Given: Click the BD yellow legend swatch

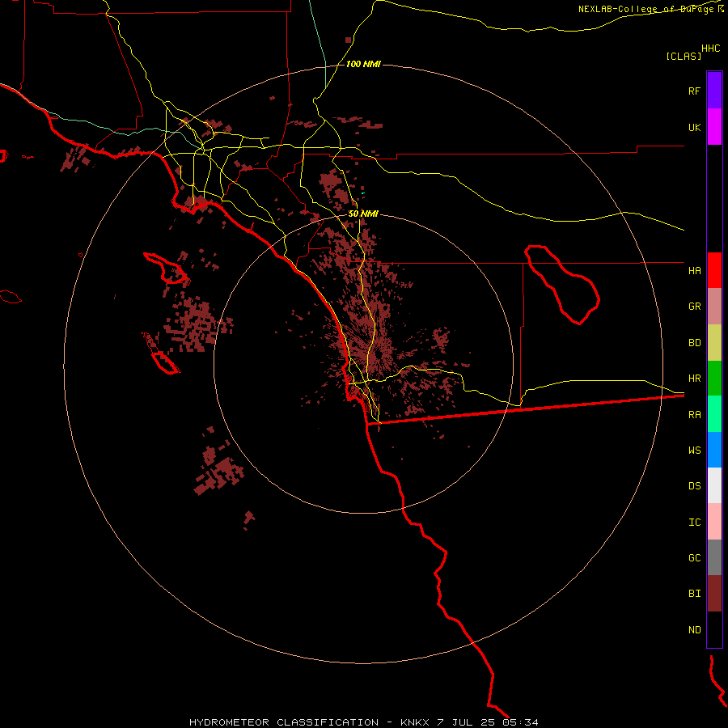Looking at the screenshot, I should pos(714,343).
